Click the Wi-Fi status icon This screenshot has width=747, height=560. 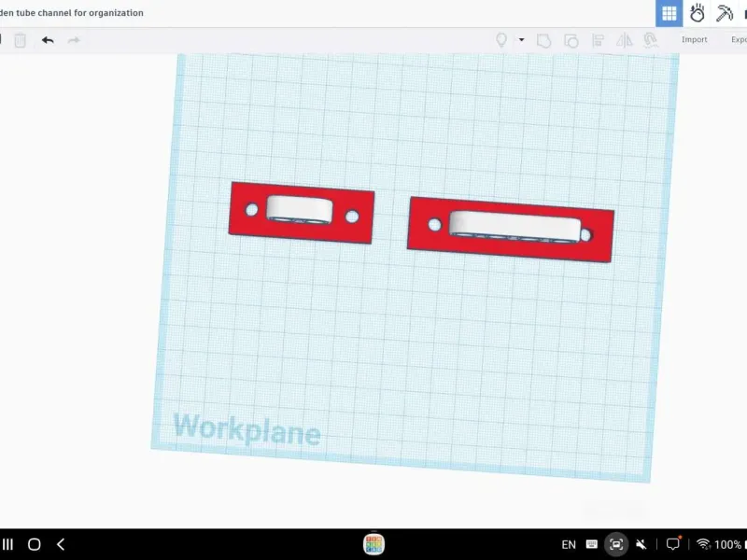click(703, 544)
